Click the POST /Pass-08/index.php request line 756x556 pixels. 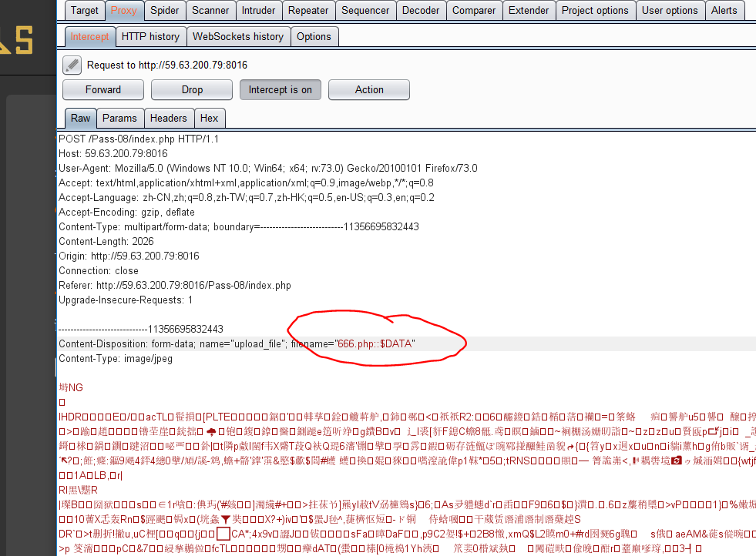(139, 139)
